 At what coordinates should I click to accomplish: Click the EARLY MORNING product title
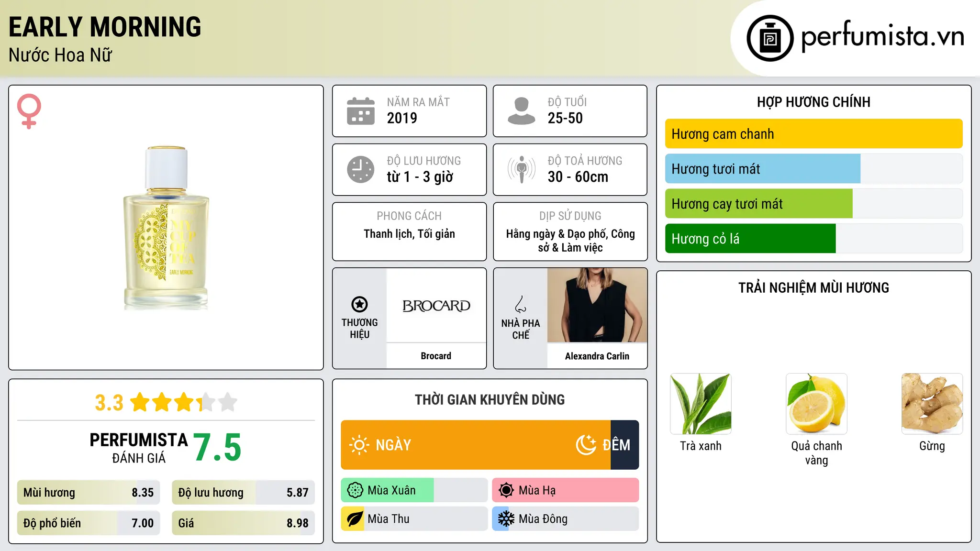pos(105,27)
